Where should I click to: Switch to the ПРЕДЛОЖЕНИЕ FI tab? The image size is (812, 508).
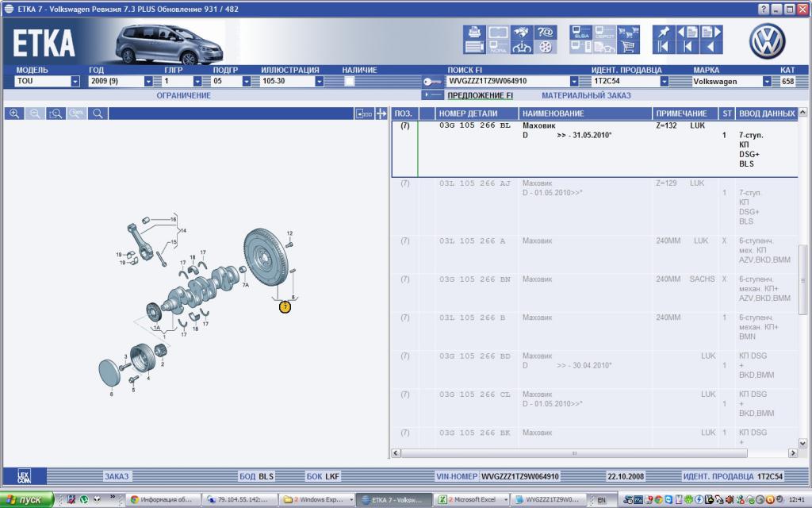coord(480,95)
